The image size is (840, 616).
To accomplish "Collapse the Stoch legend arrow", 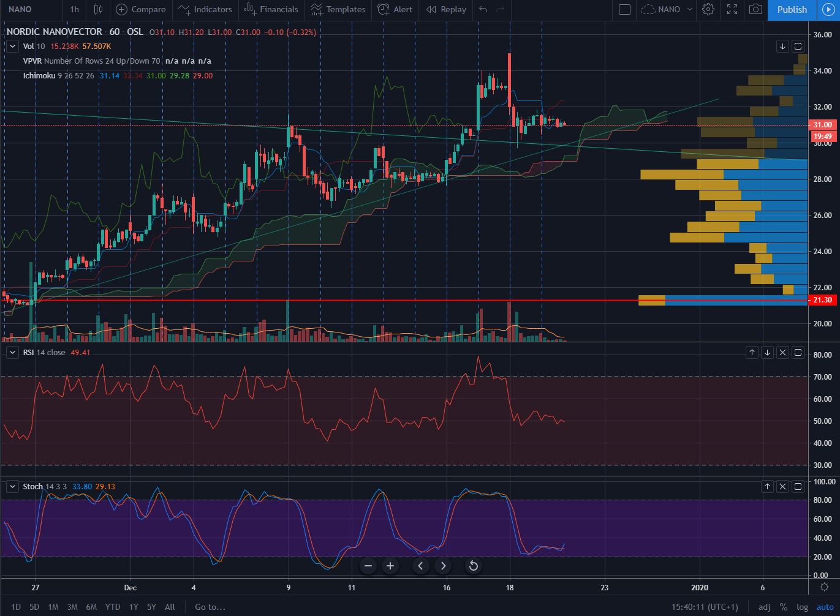I will tap(12, 486).
